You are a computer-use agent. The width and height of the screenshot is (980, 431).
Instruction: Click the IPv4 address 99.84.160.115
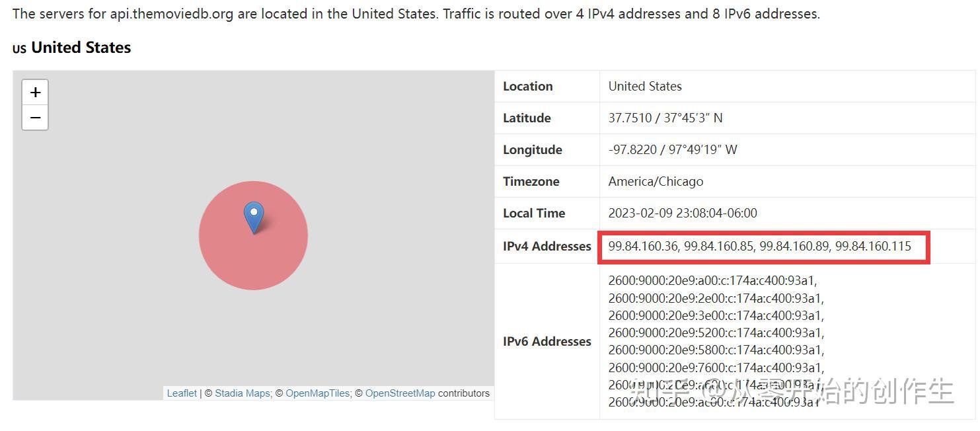point(873,247)
